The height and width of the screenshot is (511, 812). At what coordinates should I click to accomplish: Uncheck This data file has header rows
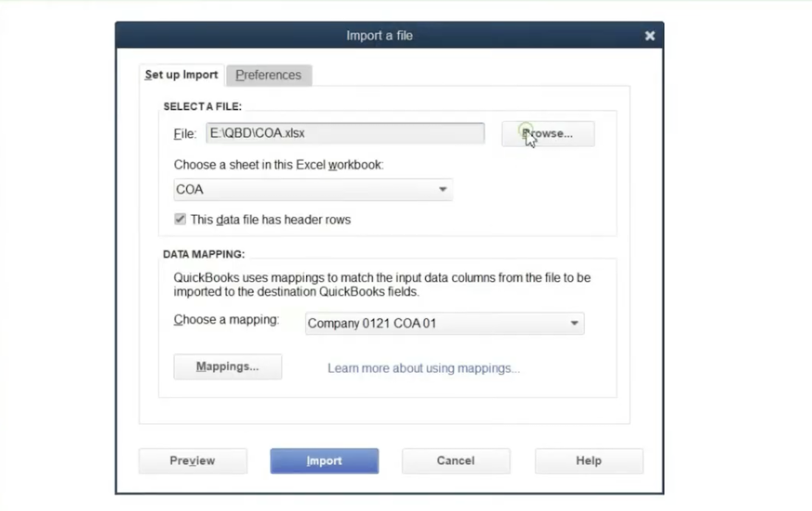[179, 219]
